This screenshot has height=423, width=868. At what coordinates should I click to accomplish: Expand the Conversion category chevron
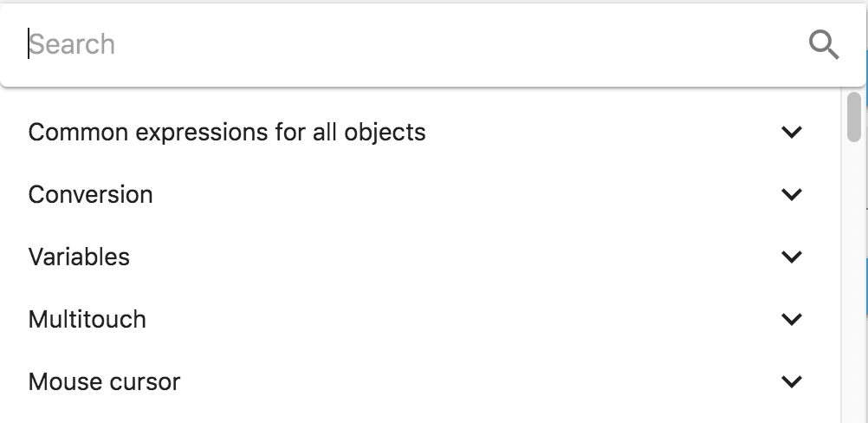pos(791,195)
